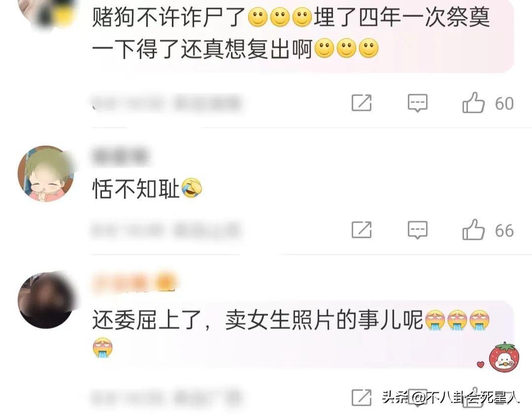The height and width of the screenshot is (416, 532).
Task: Reply to the 恬不知耻 comment
Action: point(417,230)
